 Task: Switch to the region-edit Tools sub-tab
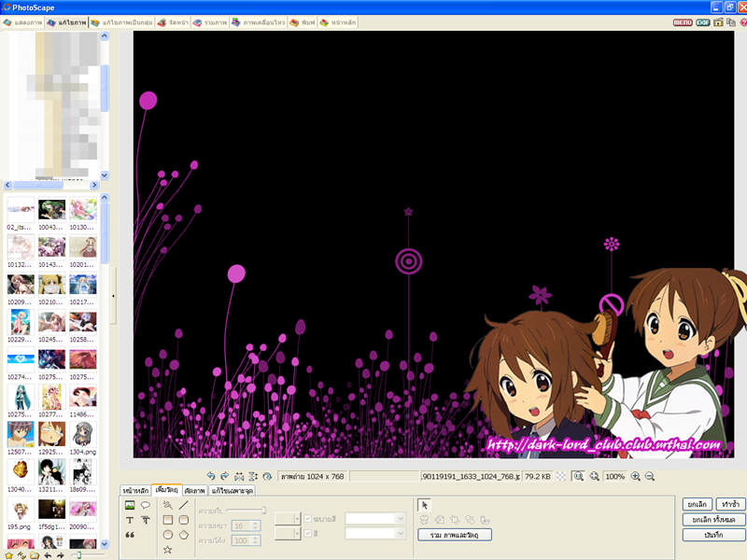(x=232, y=491)
